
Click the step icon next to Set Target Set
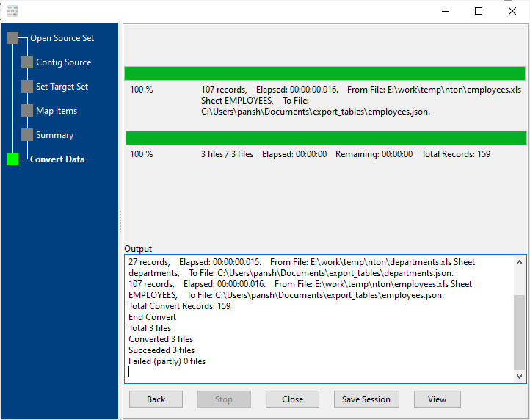tap(27, 87)
